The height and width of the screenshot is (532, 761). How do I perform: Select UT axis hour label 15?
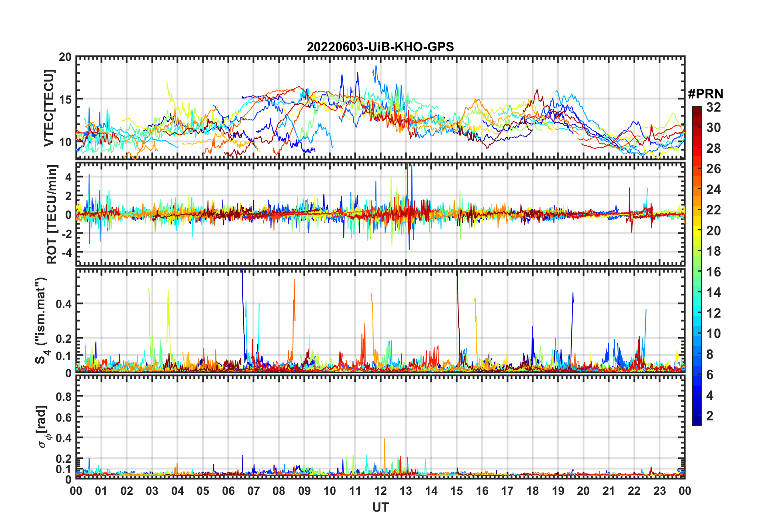tap(457, 491)
